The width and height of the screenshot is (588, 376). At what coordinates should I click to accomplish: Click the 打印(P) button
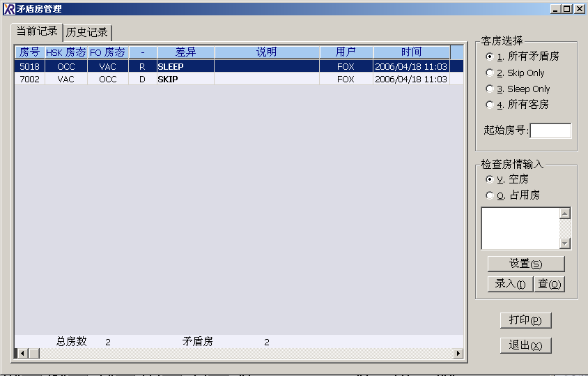point(525,320)
